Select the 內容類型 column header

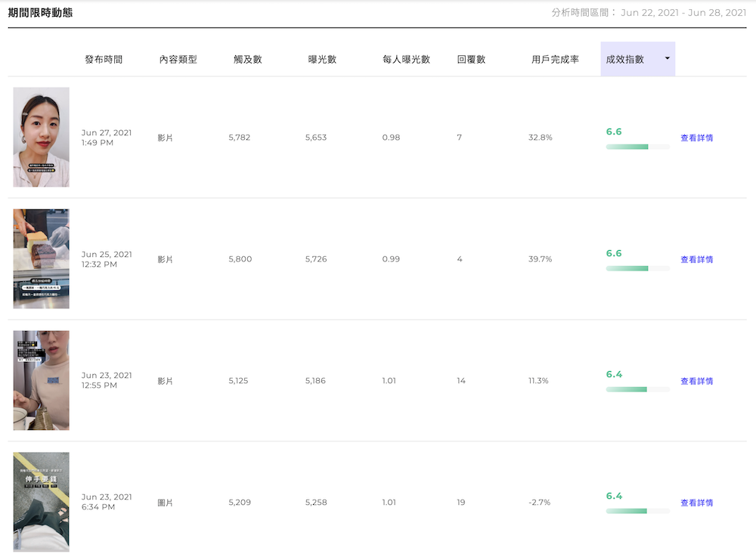pos(178,59)
